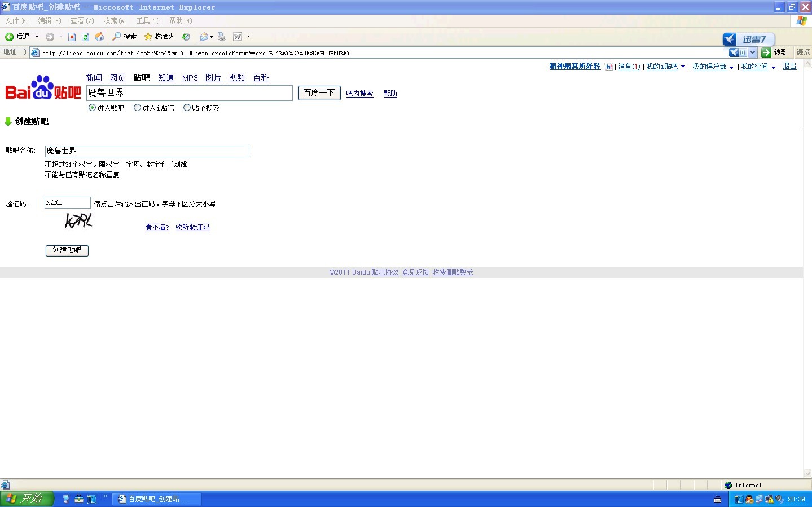812x507 pixels.
Task: Open the 搜索 search toolbar button
Action: pyautogui.click(x=124, y=37)
